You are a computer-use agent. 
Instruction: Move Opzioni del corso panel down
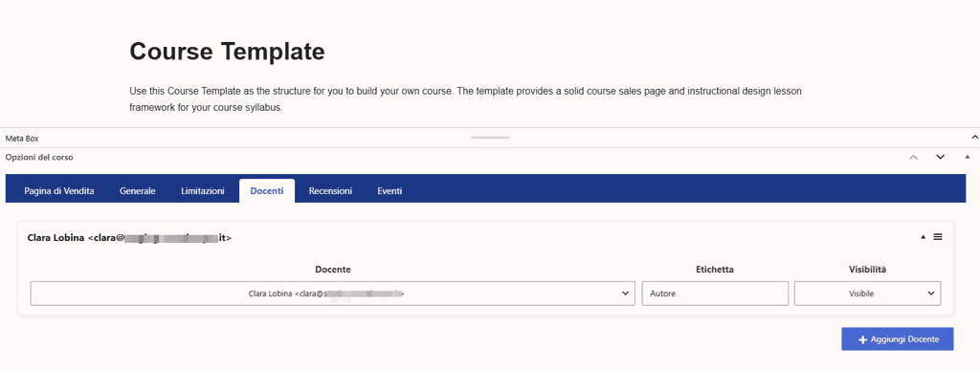[940, 157]
